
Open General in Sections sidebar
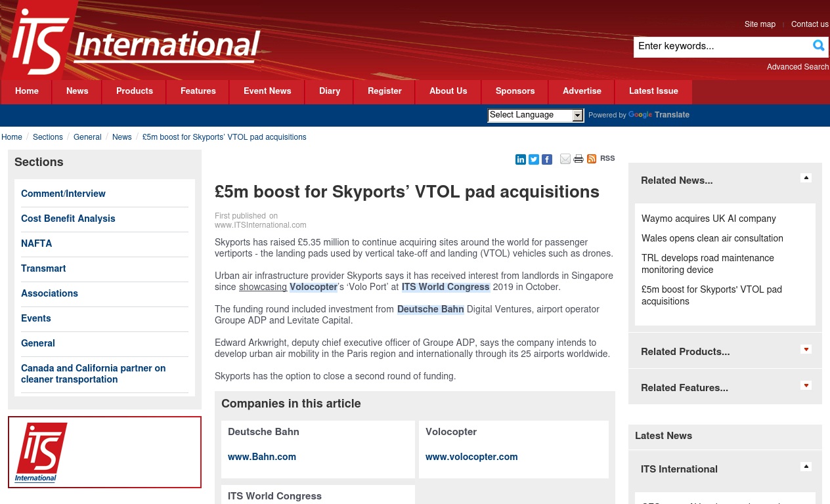tap(38, 343)
